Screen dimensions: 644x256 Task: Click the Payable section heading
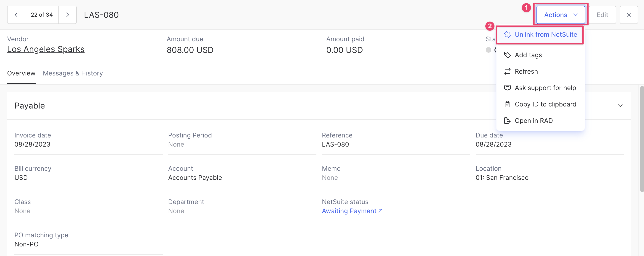click(x=29, y=106)
